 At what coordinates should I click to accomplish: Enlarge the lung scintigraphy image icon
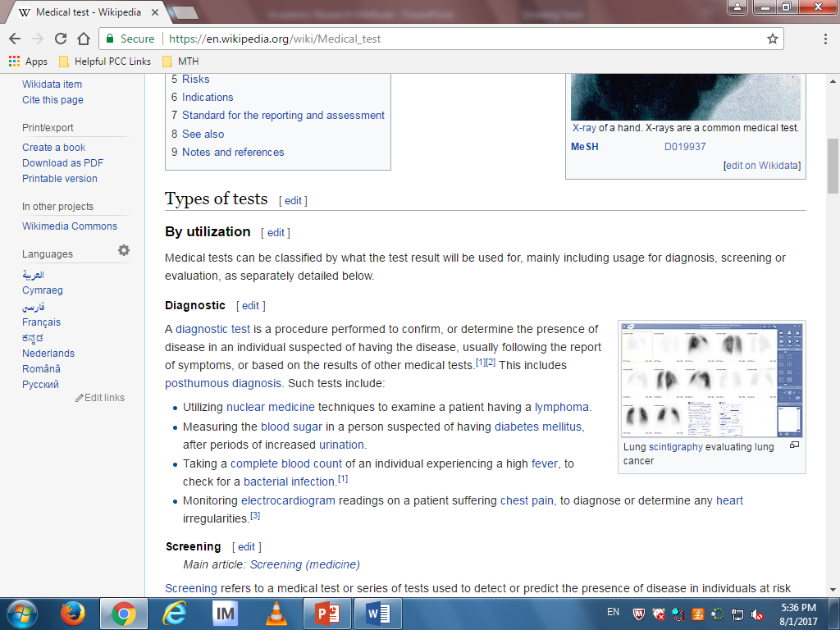click(794, 445)
